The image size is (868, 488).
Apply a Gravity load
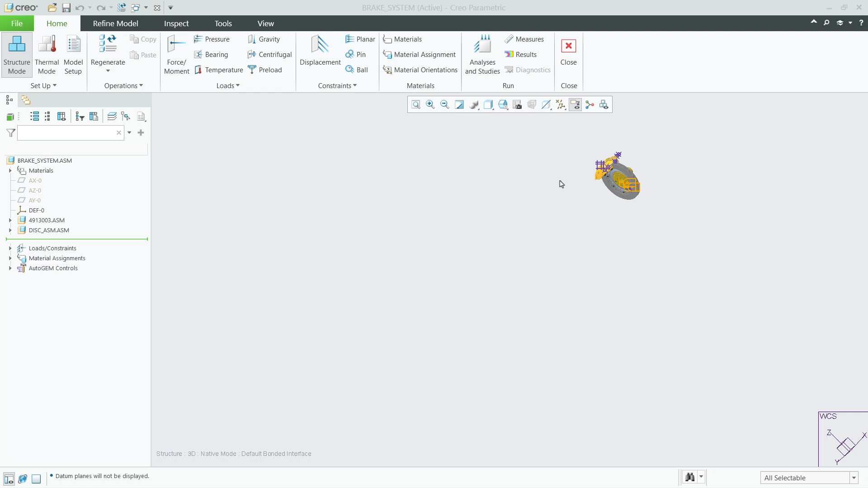coord(264,39)
